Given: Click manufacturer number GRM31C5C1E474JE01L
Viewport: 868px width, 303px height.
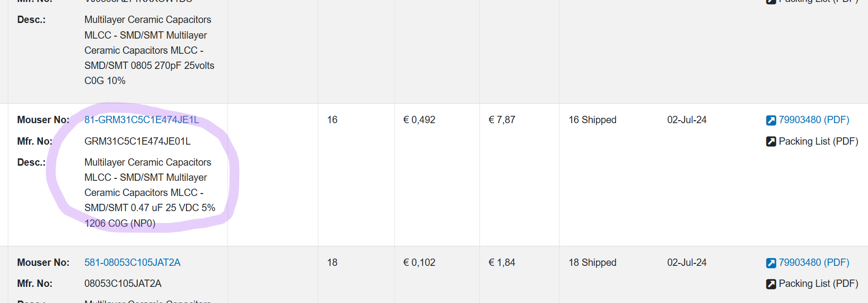Looking at the screenshot, I should coord(138,141).
